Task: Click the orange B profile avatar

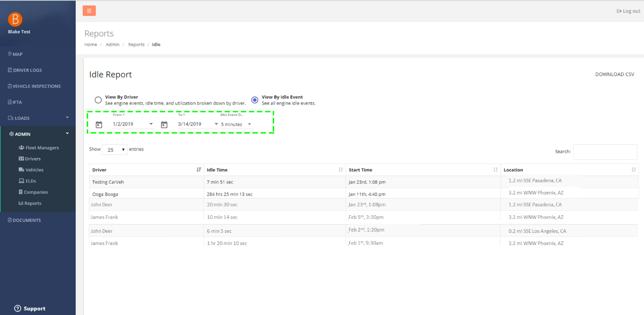Action: tap(15, 19)
